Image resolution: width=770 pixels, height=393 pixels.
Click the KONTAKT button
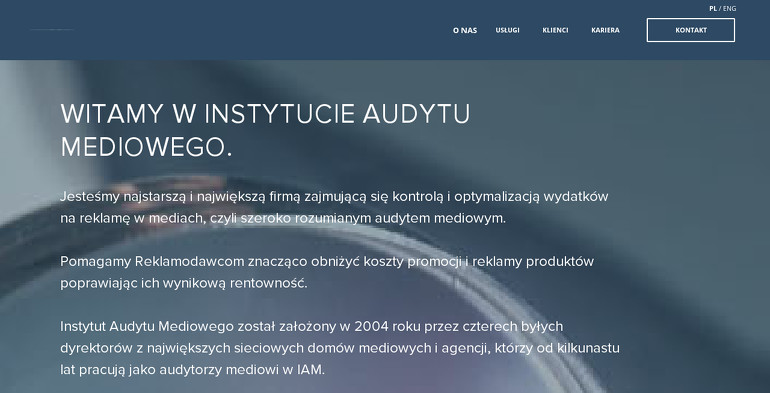tap(690, 30)
